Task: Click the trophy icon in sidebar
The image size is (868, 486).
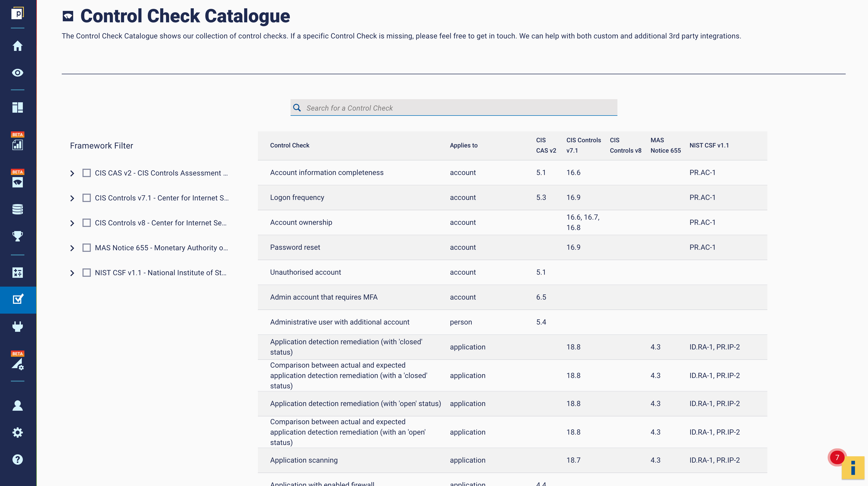Action: tap(18, 236)
